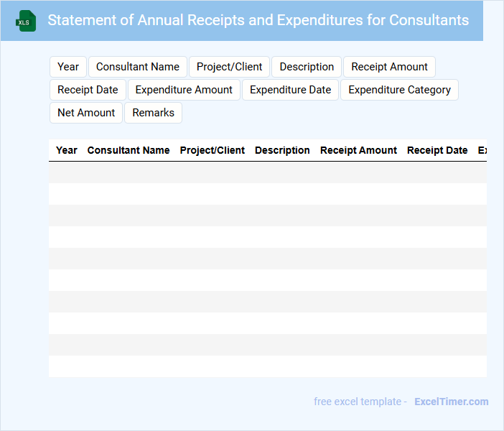Click the green XLS file icon
Screen dimensions: 504x431
click(x=26, y=21)
